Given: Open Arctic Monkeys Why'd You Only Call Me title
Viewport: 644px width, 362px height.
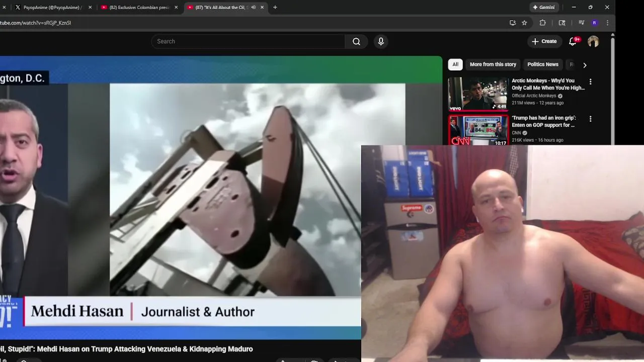Looking at the screenshot, I should (548, 84).
